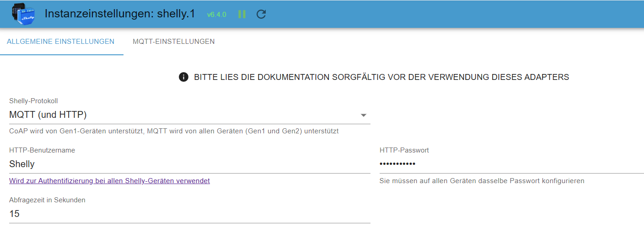Click the Abfragezeit in Sekunden field
The width and height of the screenshot is (644, 232).
coord(190,214)
